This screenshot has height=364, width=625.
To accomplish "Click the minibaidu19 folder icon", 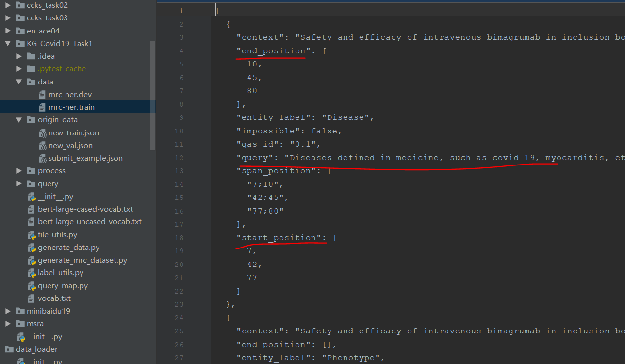I will coord(20,311).
